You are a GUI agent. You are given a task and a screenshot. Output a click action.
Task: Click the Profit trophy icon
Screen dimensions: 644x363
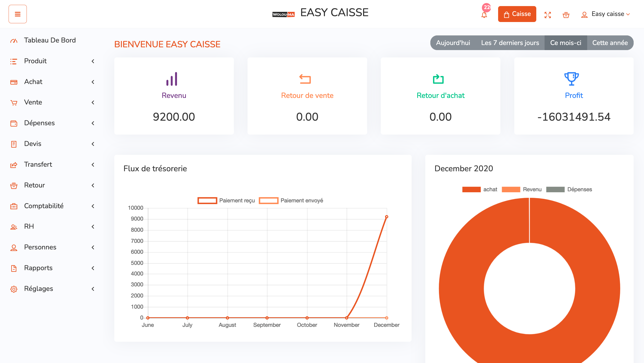(571, 79)
